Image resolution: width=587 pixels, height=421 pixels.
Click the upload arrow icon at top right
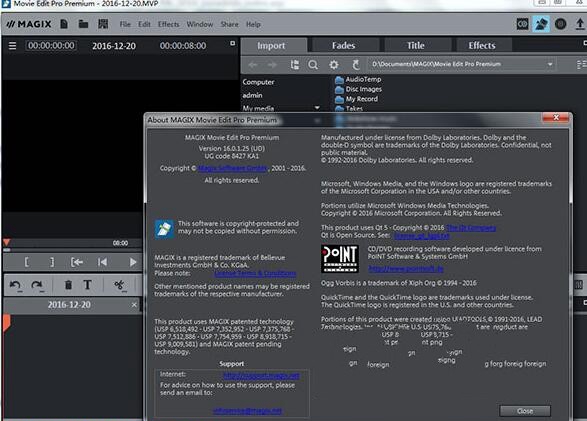[x=580, y=24]
